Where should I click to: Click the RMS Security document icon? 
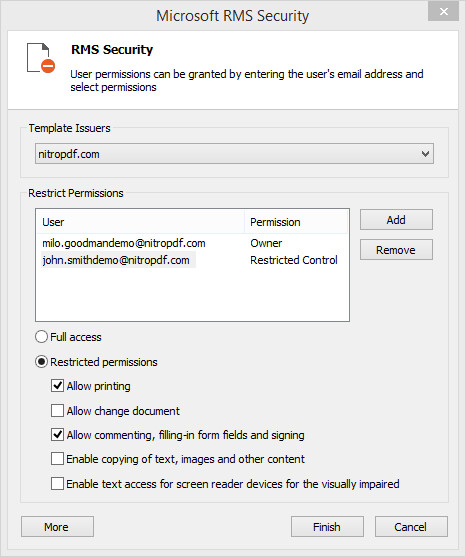41,58
